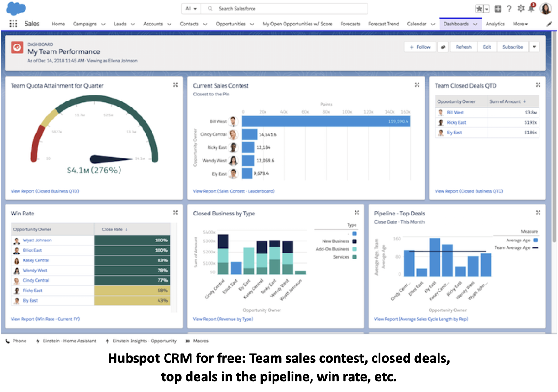Open the Macros utility
558x392 pixels.
(x=197, y=341)
